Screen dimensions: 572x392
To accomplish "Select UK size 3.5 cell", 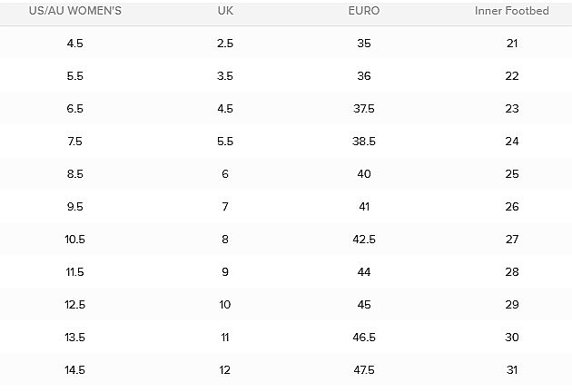I will pos(225,76).
